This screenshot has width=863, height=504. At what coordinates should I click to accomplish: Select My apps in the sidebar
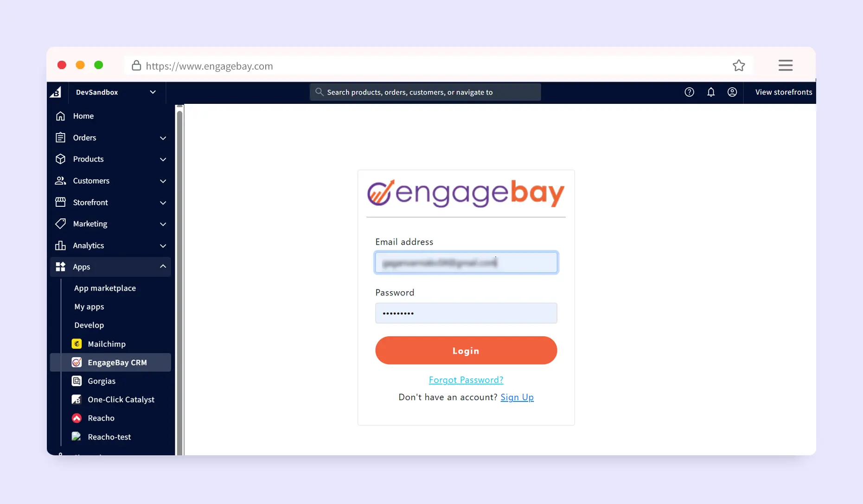click(89, 307)
